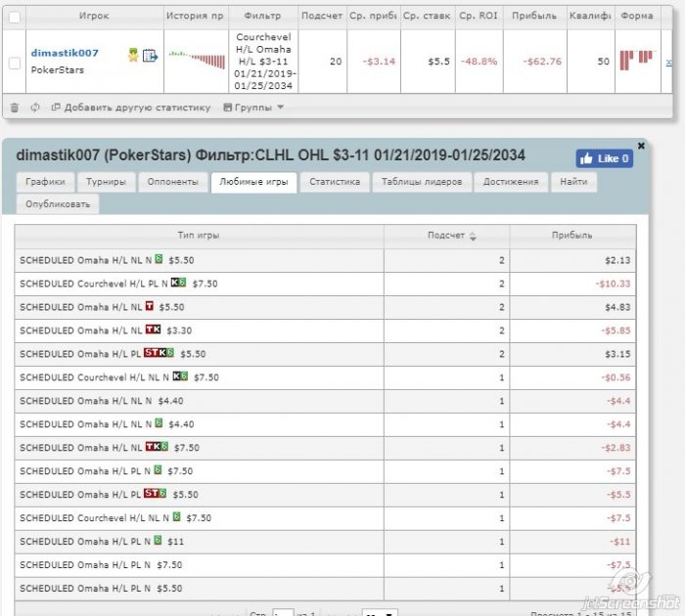Open the Турниры tab
Viewport: 685px width, 616px height.
106,182
